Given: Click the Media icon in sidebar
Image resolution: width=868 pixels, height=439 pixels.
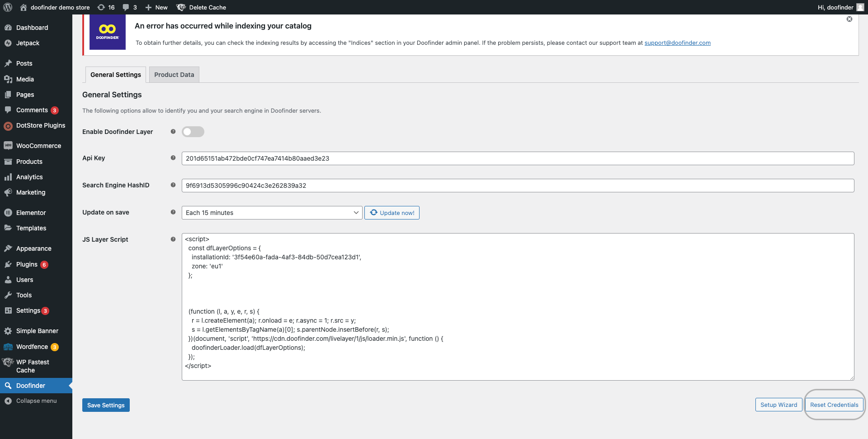Looking at the screenshot, I should [8, 79].
